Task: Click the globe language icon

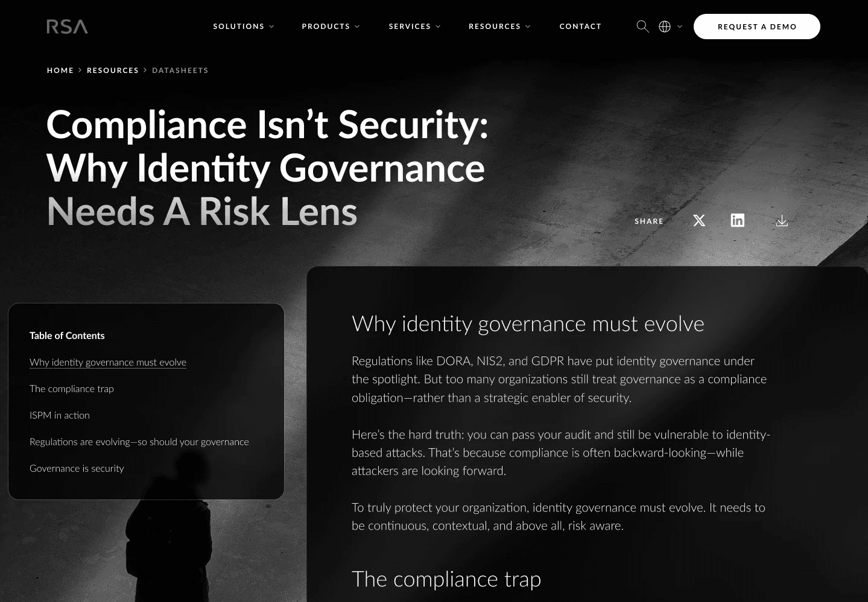Action: [x=665, y=27]
